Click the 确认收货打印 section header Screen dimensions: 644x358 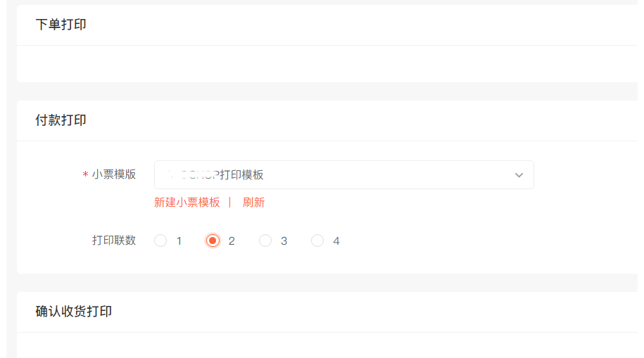tap(73, 311)
